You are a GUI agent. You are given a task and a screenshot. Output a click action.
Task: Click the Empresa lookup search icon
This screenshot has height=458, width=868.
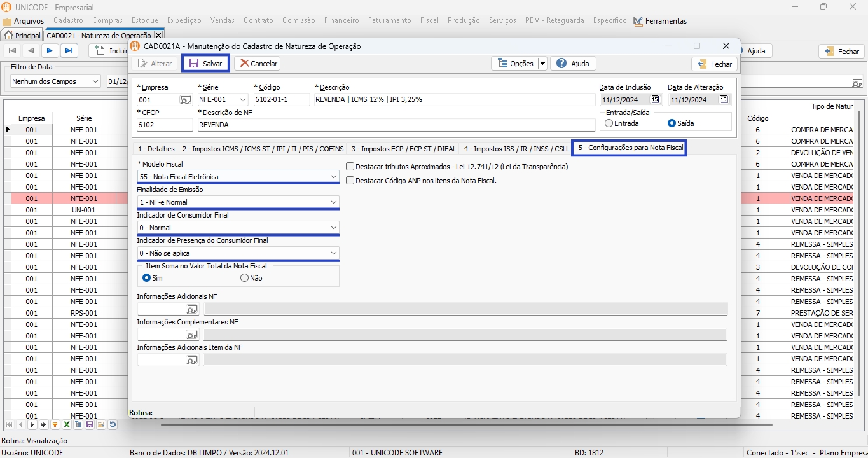click(186, 100)
